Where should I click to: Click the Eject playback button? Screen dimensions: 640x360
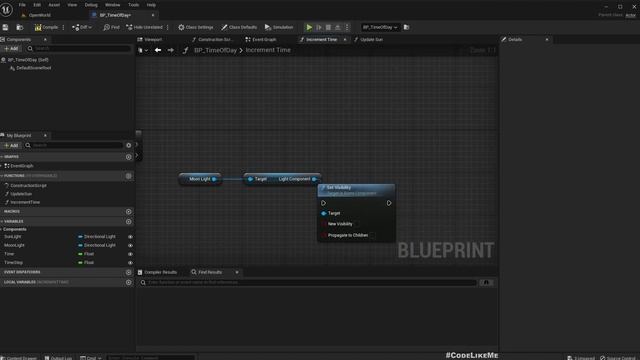[338, 27]
